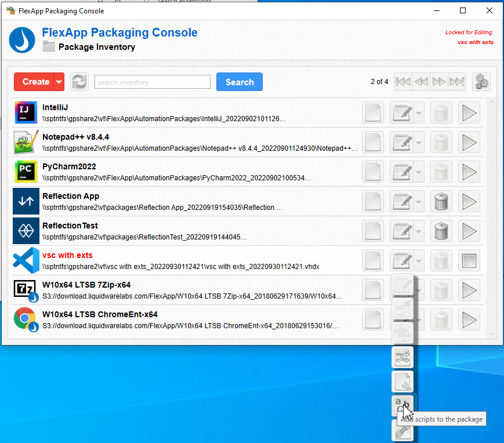This screenshot has height=443, width=504.
Task: Choose Add scripts to the package
Action: click(403, 406)
